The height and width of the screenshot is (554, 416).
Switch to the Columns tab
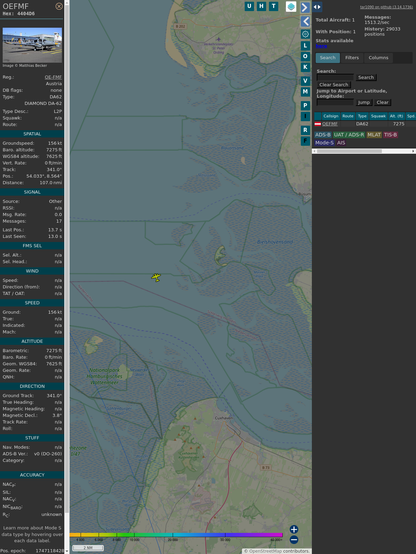pos(378,58)
